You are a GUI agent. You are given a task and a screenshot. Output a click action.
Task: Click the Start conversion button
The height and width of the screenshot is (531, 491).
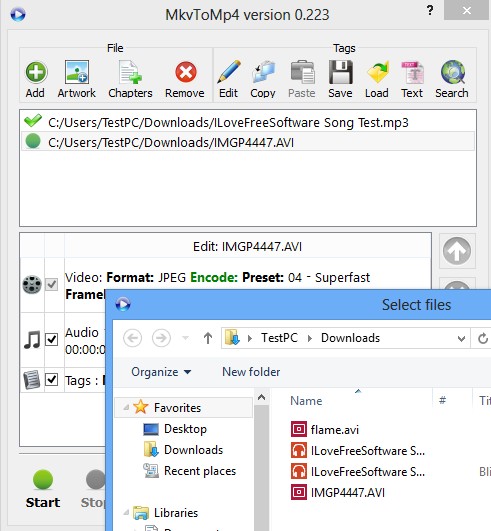(x=43, y=489)
